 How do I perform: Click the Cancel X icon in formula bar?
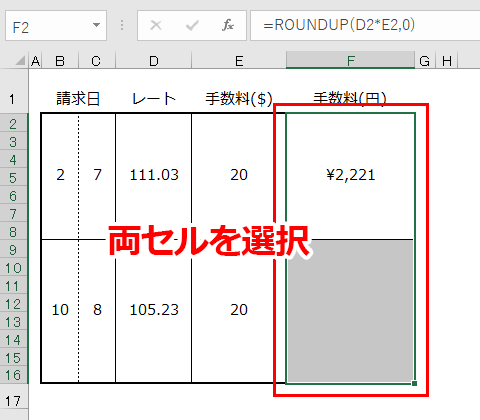pos(156,25)
